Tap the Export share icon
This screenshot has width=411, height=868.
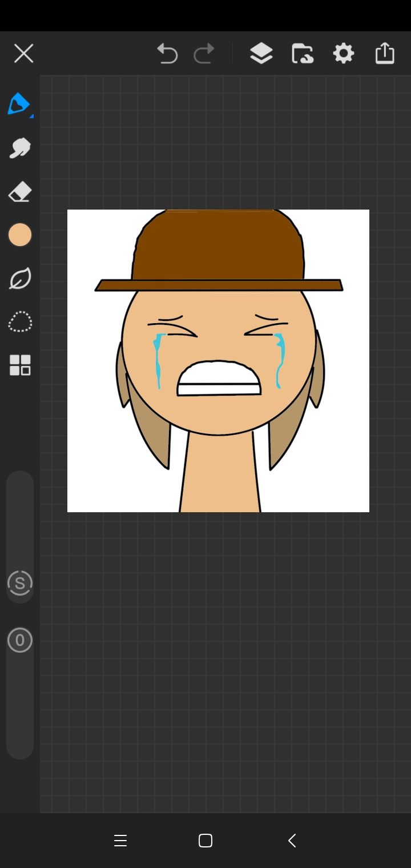click(x=385, y=53)
